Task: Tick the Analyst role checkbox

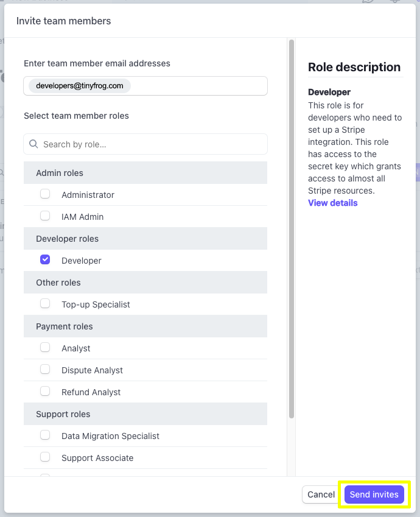Action: click(x=45, y=348)
